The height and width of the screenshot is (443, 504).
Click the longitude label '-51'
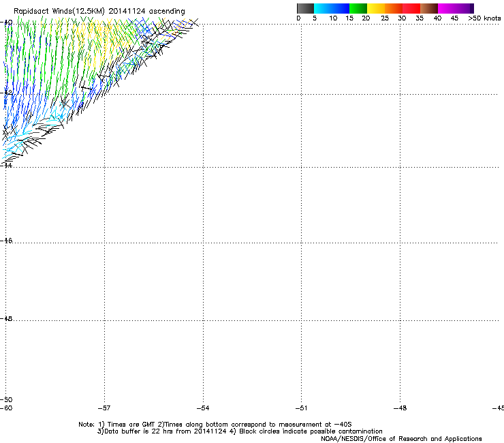tap(301, 408)
